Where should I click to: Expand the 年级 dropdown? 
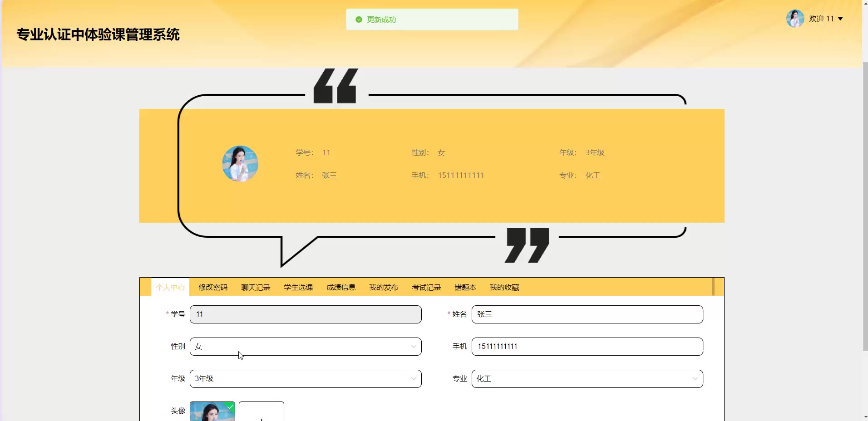coord(306,379)
